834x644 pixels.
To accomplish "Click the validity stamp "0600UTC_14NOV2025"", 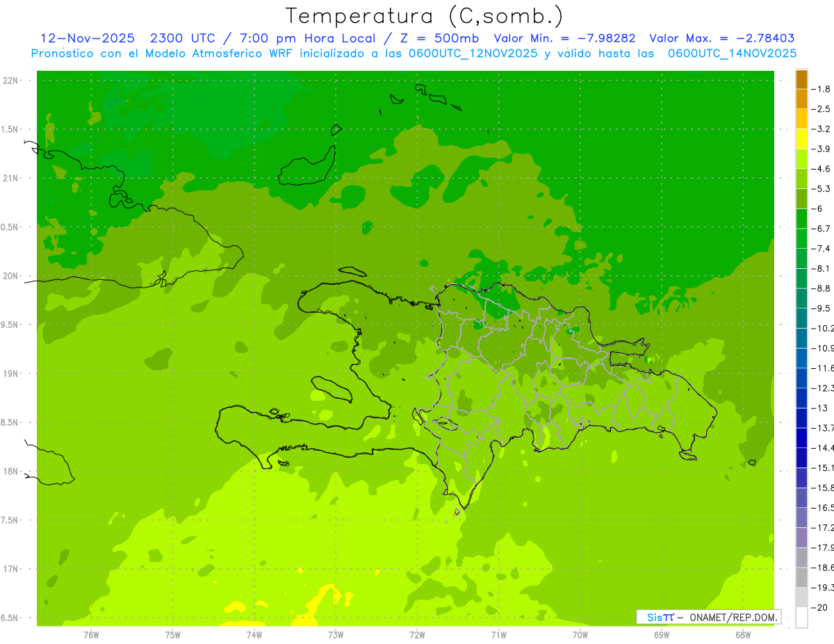I will click(x=732, y=53).
